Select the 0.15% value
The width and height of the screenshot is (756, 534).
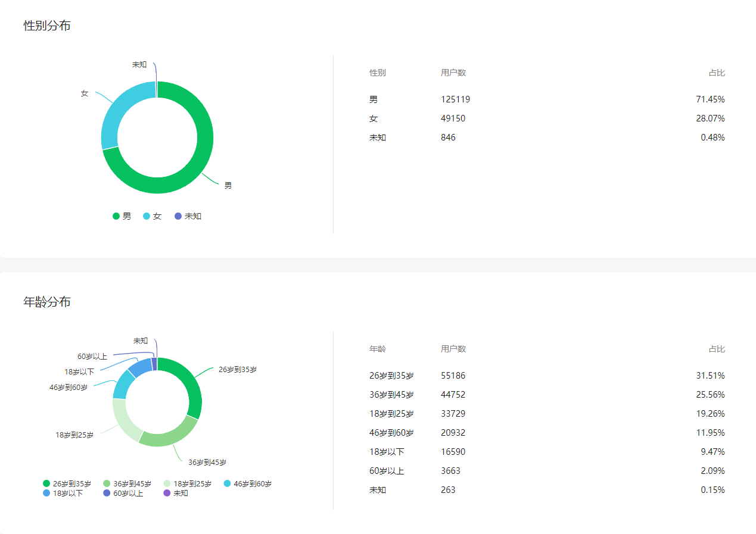coord(713,490)
